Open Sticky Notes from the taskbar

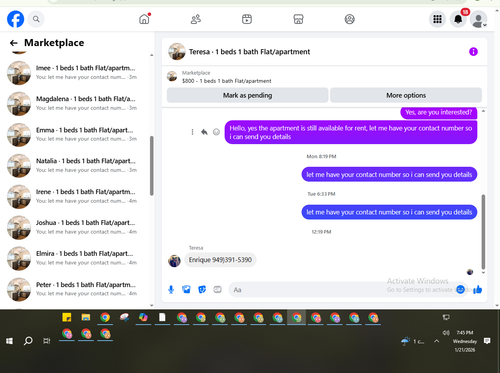click(67, 317)
